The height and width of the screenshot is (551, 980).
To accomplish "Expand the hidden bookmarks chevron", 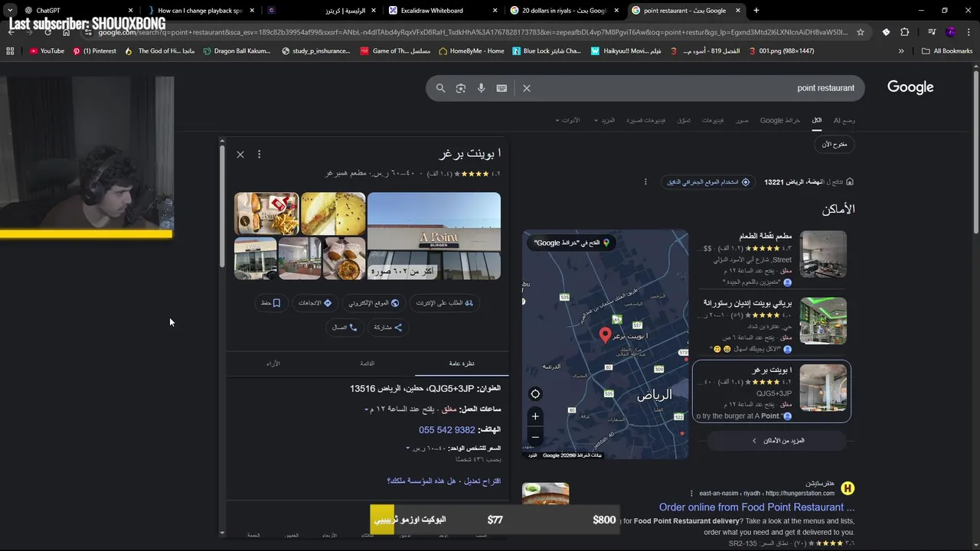I will 901,51.
